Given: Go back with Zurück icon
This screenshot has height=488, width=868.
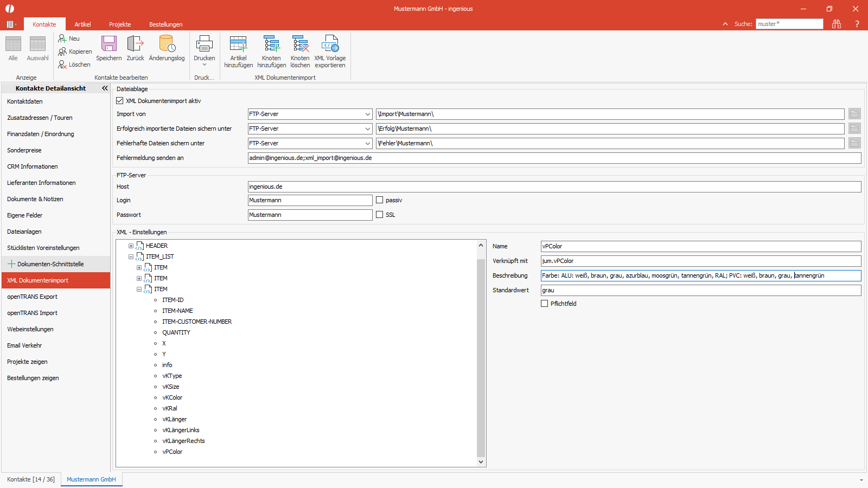Looking at the screenshot, I should coord(135,43).
